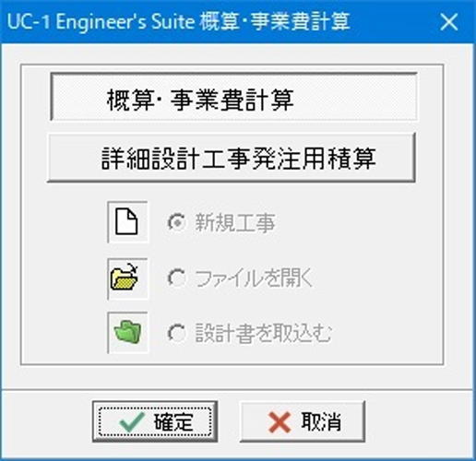Click the 概算・事業費計算 text in the title

pyautogui.click(x=275, y=22)
